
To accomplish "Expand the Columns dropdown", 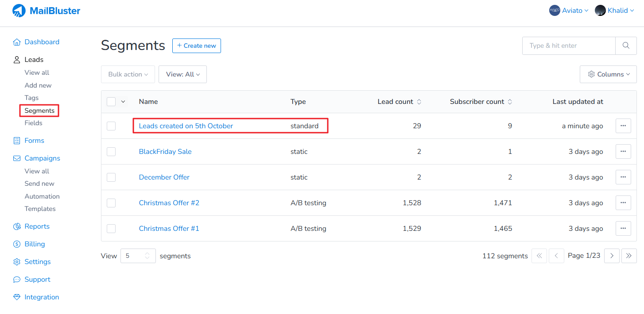I will (608, 74).
